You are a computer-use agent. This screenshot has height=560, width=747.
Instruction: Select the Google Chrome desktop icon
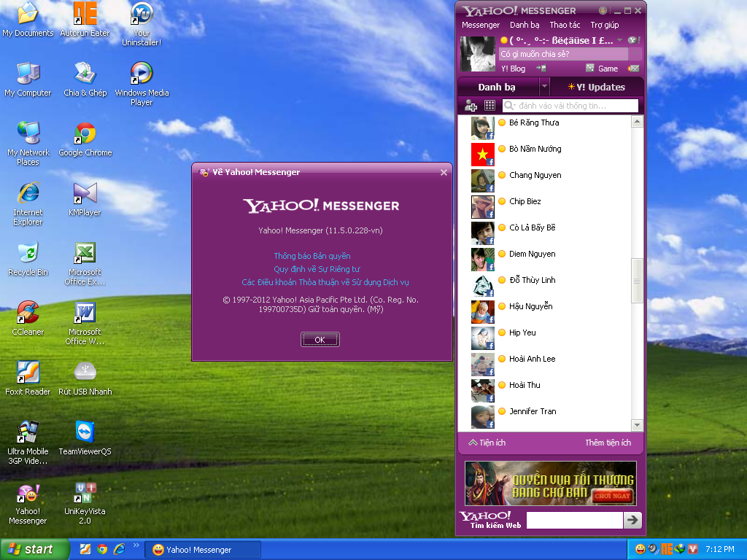(x=85, y=139)
